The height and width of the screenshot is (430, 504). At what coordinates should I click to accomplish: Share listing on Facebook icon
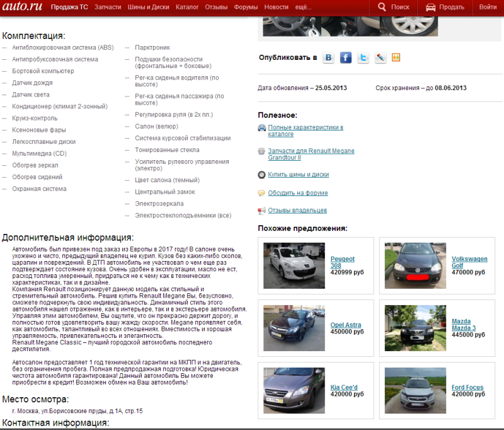(345, 57)
